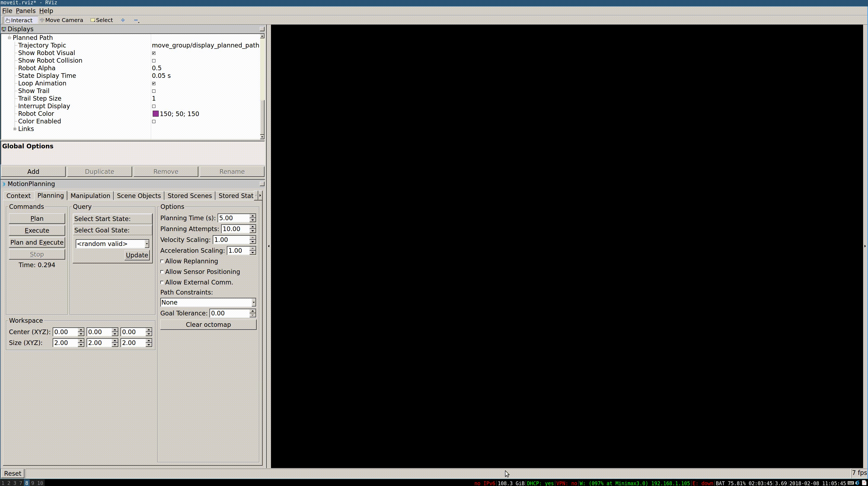Click the blue plus add-tool icon
This screenshot has height=486, width=868.
(x=123, y=20)
